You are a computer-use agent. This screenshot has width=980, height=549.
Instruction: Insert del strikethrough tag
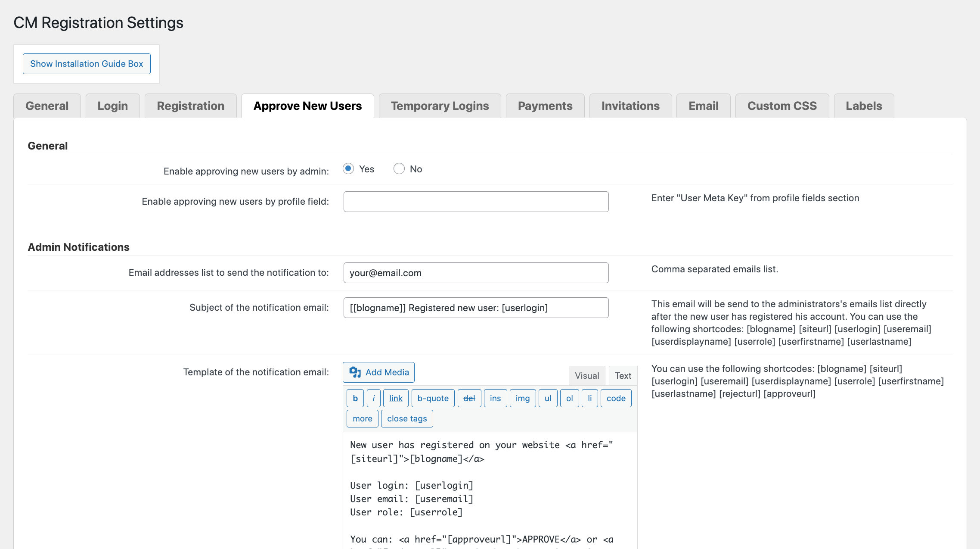[x=469, y=398]
